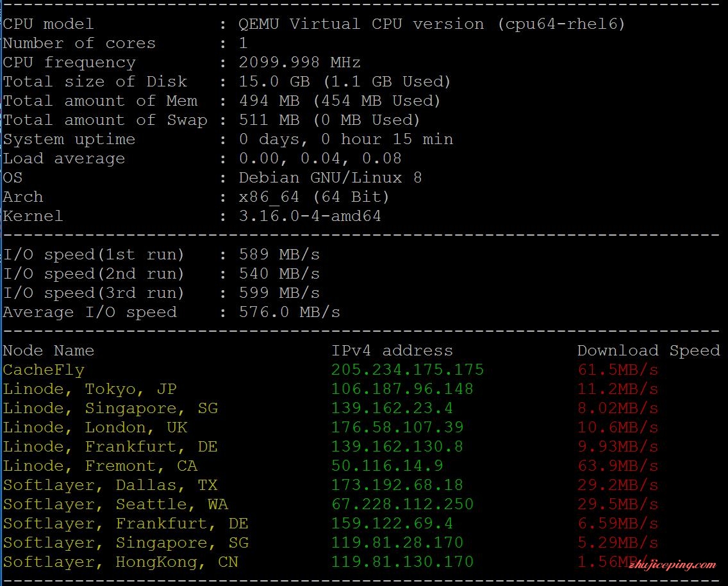
Task: Click the CacheFly download speed 61.5MB/s
Action: [618, 370]
